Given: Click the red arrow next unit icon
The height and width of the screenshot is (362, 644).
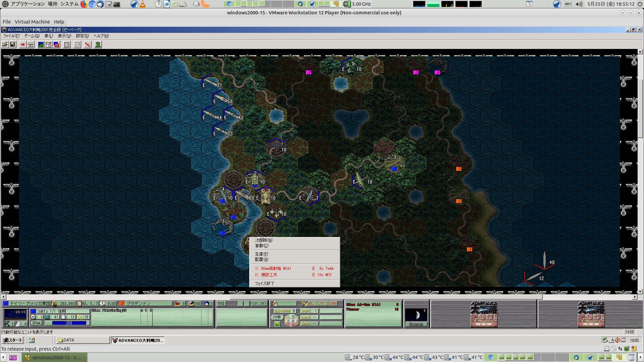Looking at the screenshot, I should (x=22, y=45).
